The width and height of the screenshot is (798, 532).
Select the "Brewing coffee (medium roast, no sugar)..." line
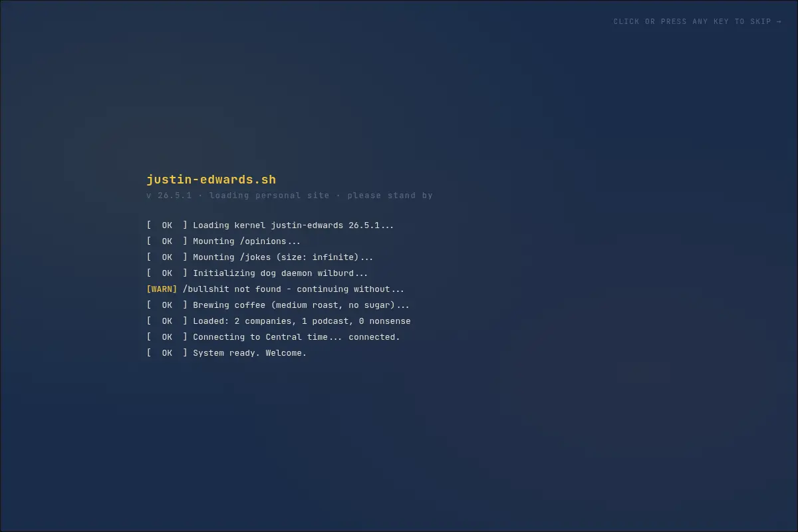click(278, 305)
